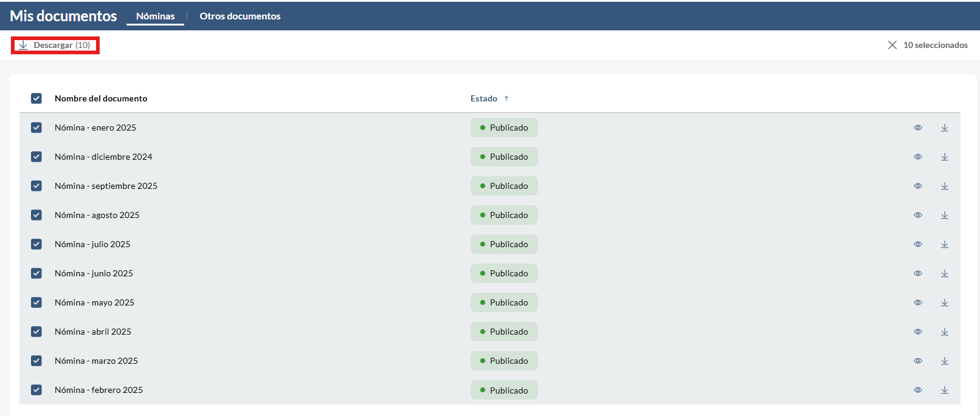Open preview for Nómina julio 2025
This screenshot has height=416, width=980.
click(x=918, y=244)
